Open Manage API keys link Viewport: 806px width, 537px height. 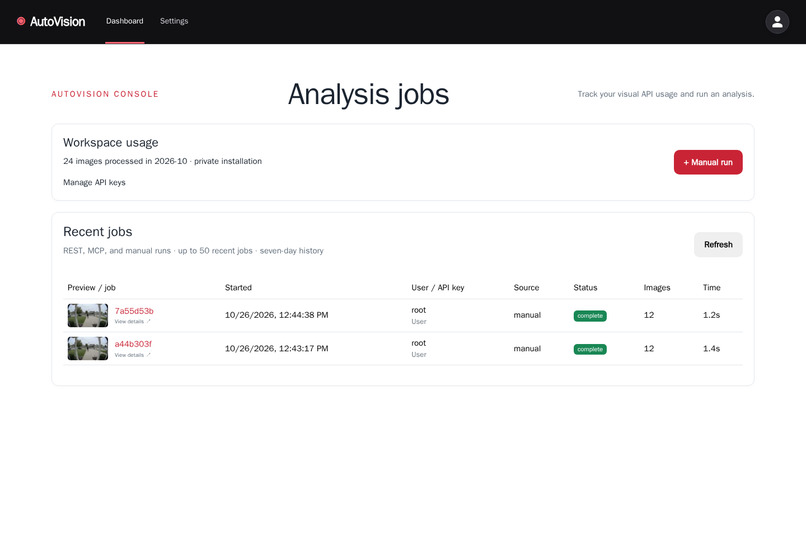pos(94,182)
